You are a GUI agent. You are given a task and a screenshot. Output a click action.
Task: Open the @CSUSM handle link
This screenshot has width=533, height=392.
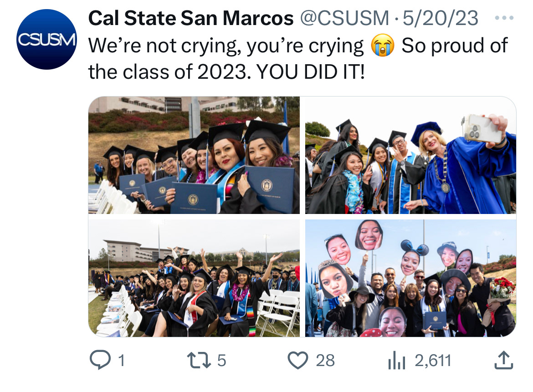point(344,19)
